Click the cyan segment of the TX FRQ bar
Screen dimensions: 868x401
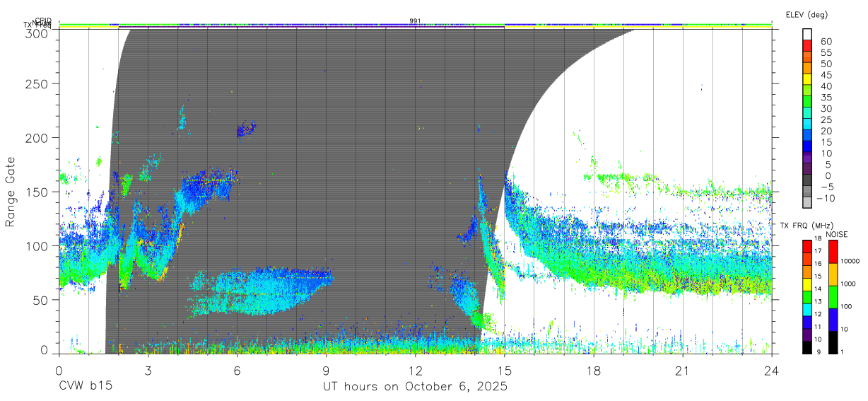[x=809, y=310]
